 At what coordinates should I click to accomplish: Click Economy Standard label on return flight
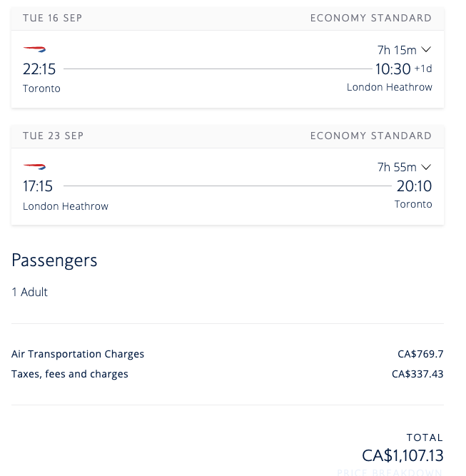click(371, 136)
